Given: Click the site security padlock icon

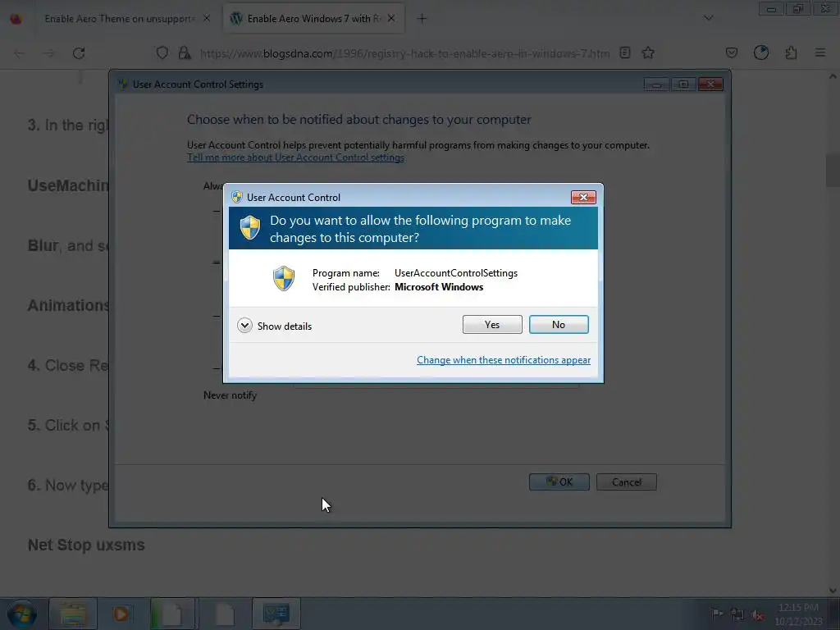Looking at the screenshot, I should point(185,53).
